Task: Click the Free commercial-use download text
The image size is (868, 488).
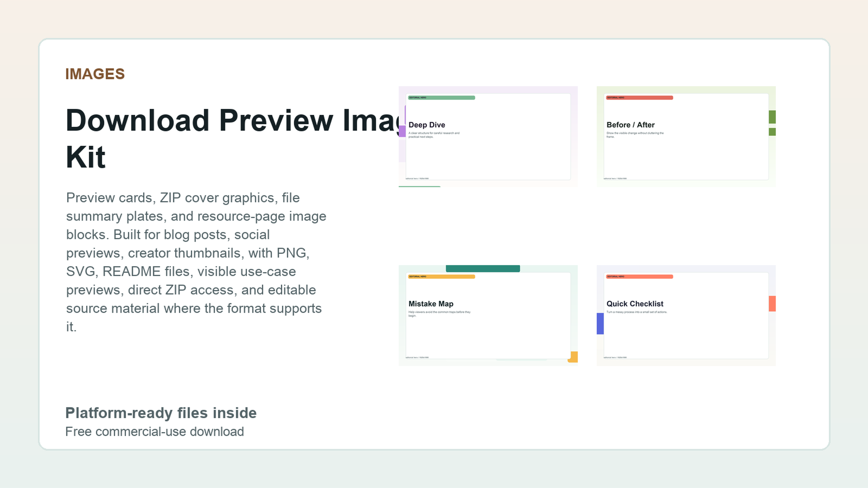Action: click(x=154, y=431)
